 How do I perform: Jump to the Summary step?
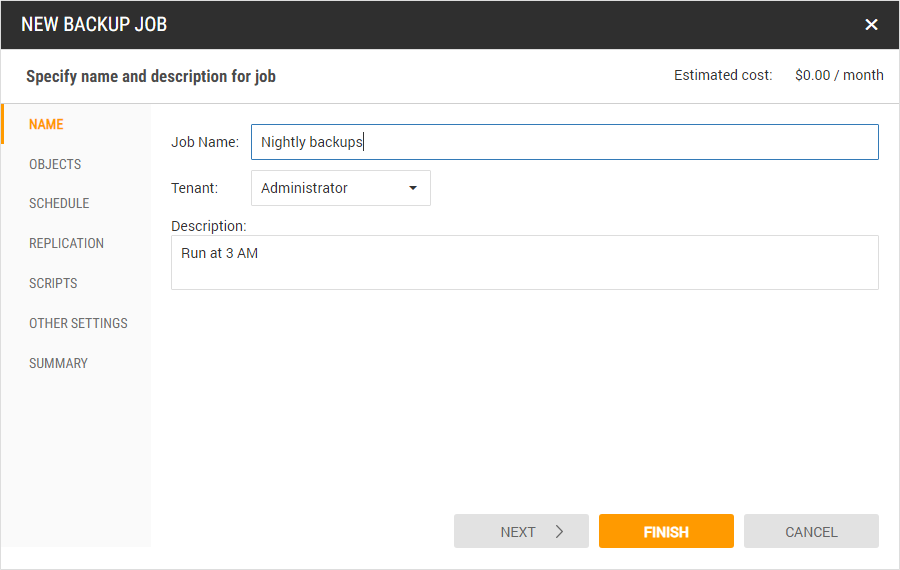point(58,363)
